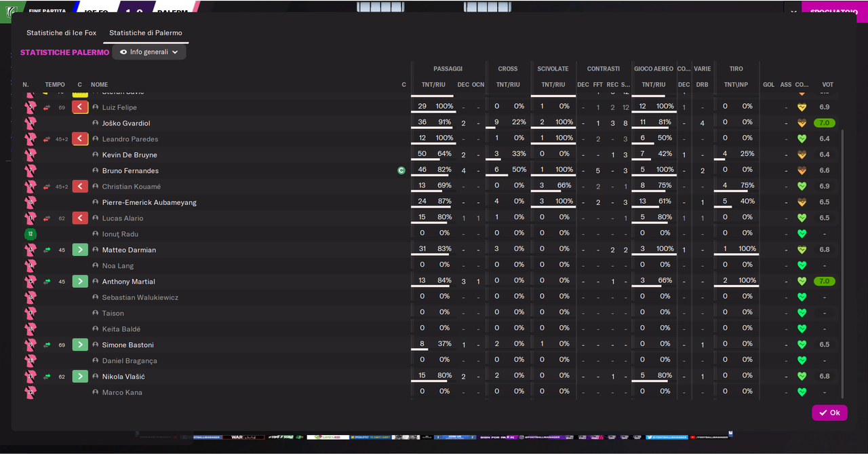Click Ionuț Radu's green number 12 goalkeeper shirt
The width and height of the screenshot is (868, 454).
pyautogui.click(x=30, y=234)
